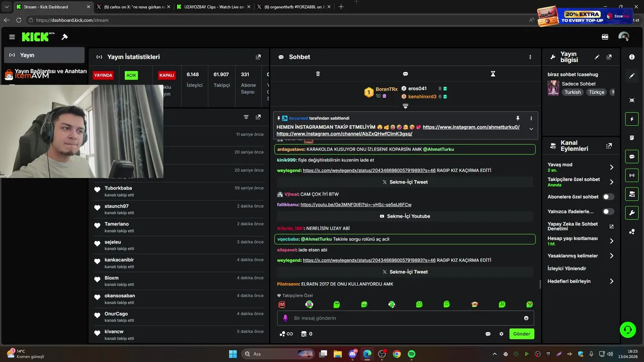Open Windows Start menu
The width and height of the screenshot is (644, 362).
pos(233,354)
